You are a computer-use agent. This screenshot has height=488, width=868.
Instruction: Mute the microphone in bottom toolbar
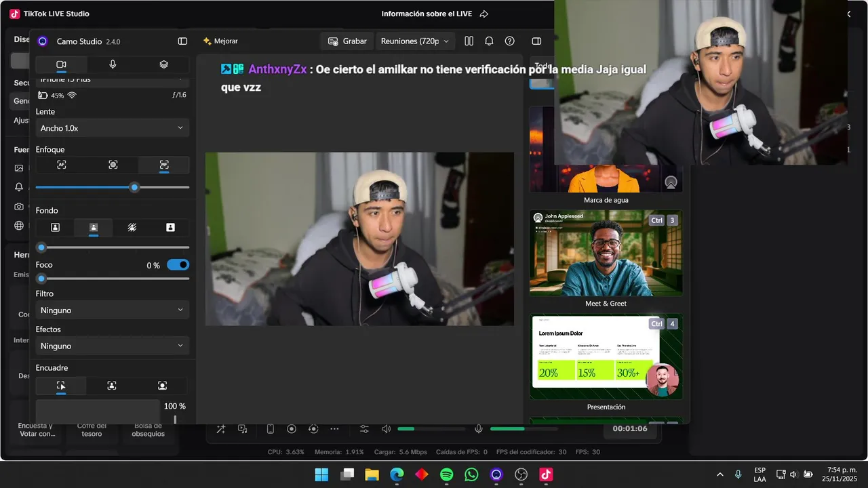(x=479, y=429)
